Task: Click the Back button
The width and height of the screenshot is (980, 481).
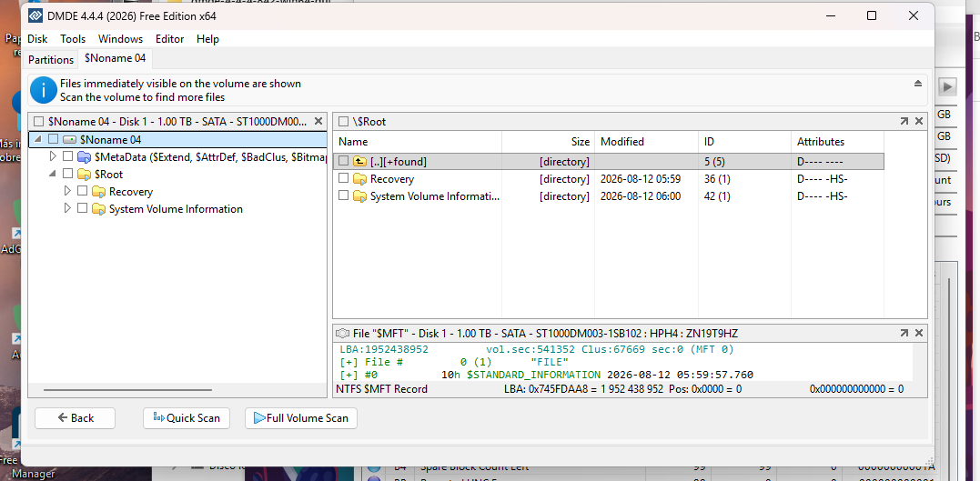Action: (x=75, y=418)
